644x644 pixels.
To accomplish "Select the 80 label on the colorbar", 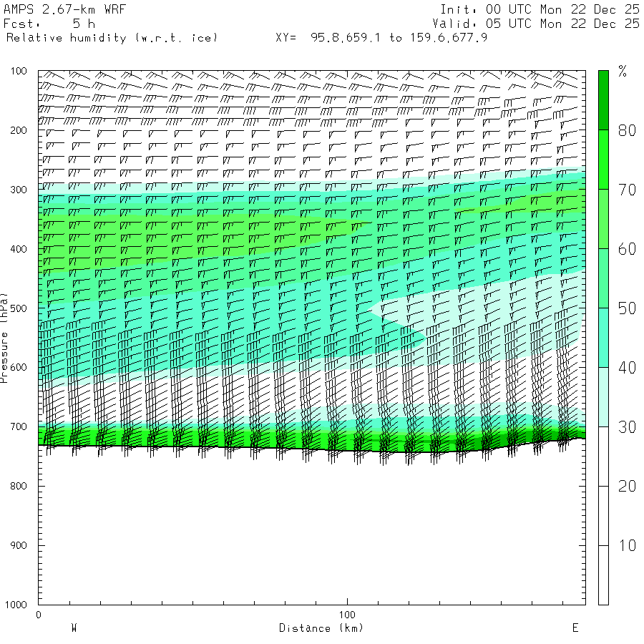I will click(x=627, y=131).
